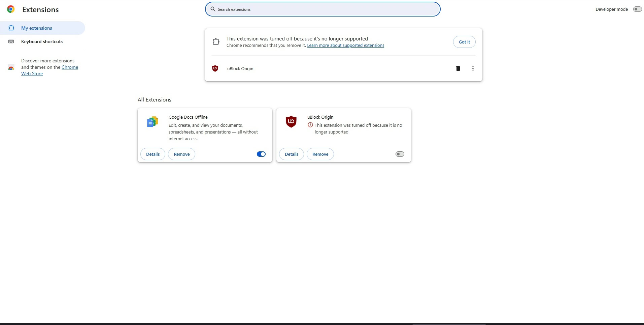Open the Chrome Web Store link
644x325 pixels.
(x=49, y=70)
